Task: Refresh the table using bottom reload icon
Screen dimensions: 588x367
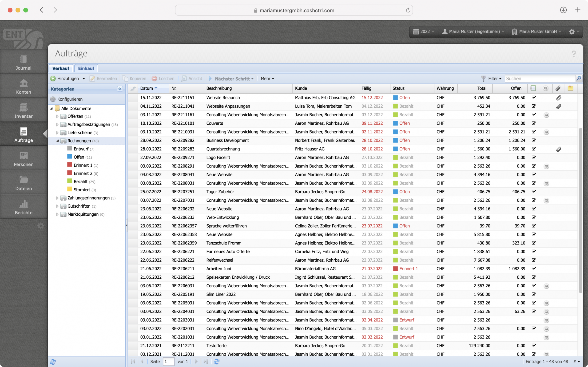Action: (217, 361)
